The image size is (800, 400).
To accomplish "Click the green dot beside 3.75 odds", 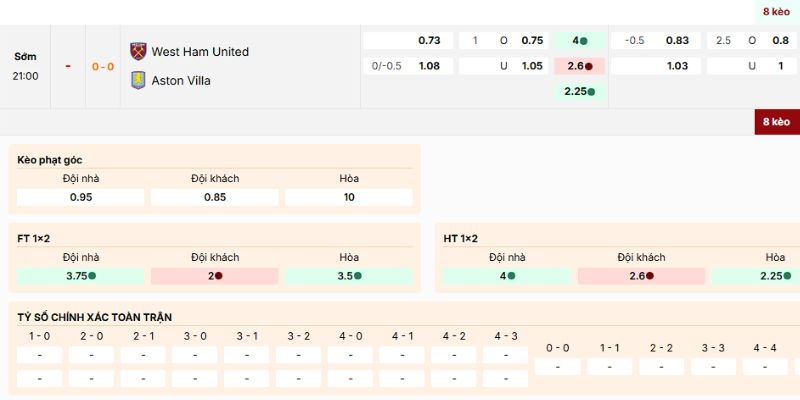I will pyautogui.click(x=92, y=276).
